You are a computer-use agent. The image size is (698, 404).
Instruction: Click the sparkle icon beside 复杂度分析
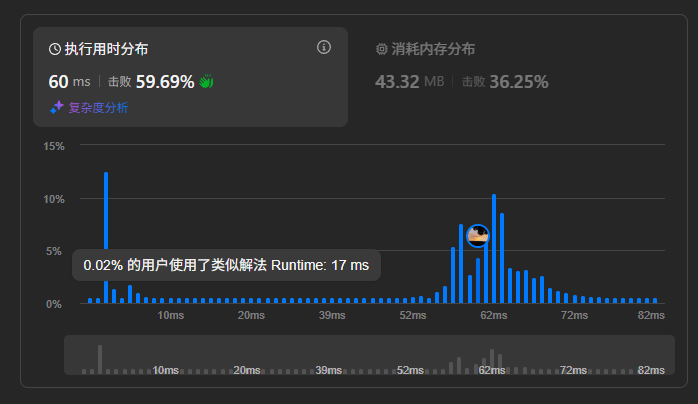tap(57, 107)
